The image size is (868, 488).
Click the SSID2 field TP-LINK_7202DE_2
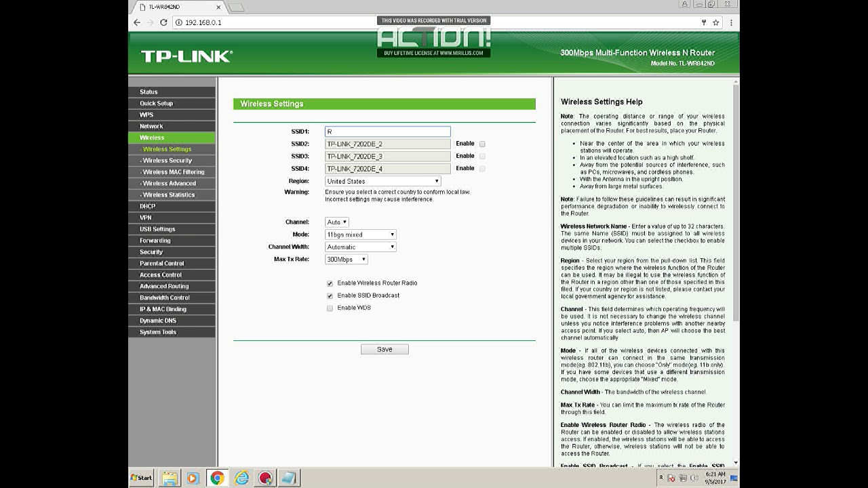388,144
